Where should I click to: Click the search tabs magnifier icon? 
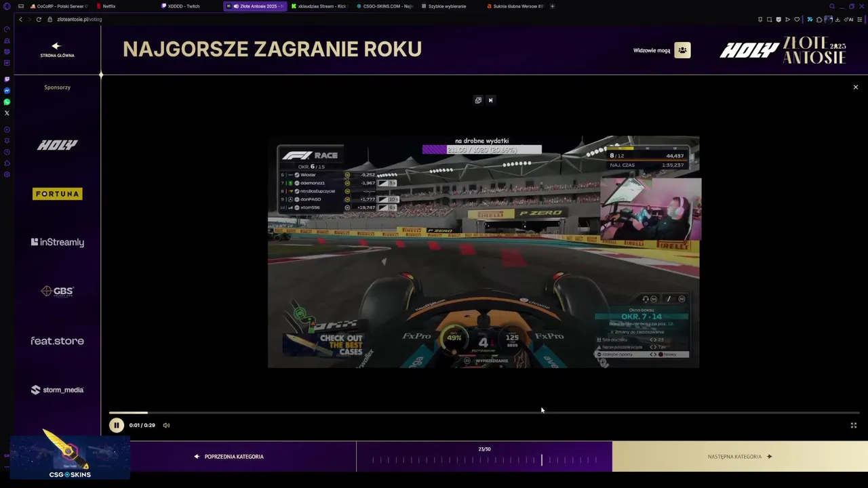coord(832,6)
